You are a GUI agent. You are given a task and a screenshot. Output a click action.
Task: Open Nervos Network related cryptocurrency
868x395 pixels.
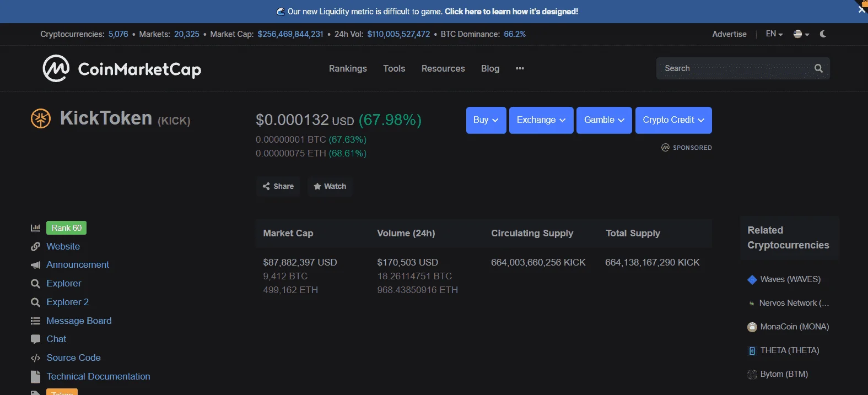[794, 304]
